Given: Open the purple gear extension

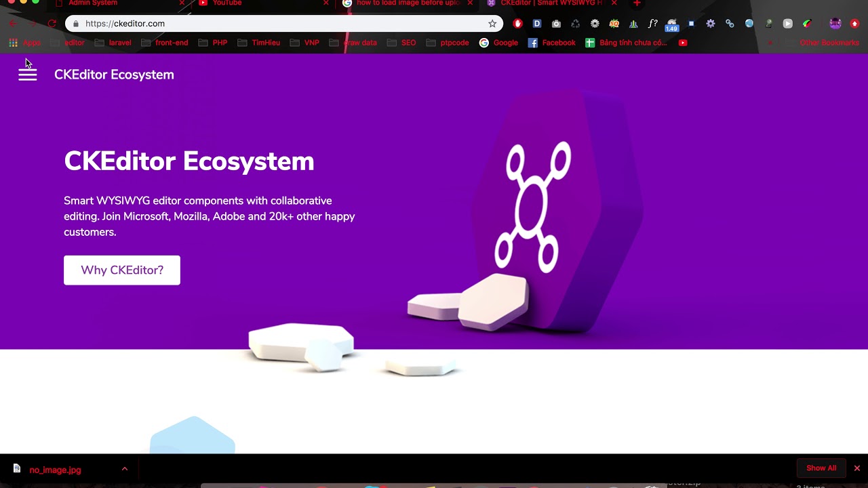Looking at the screenshot, I should tap(711, 24).
